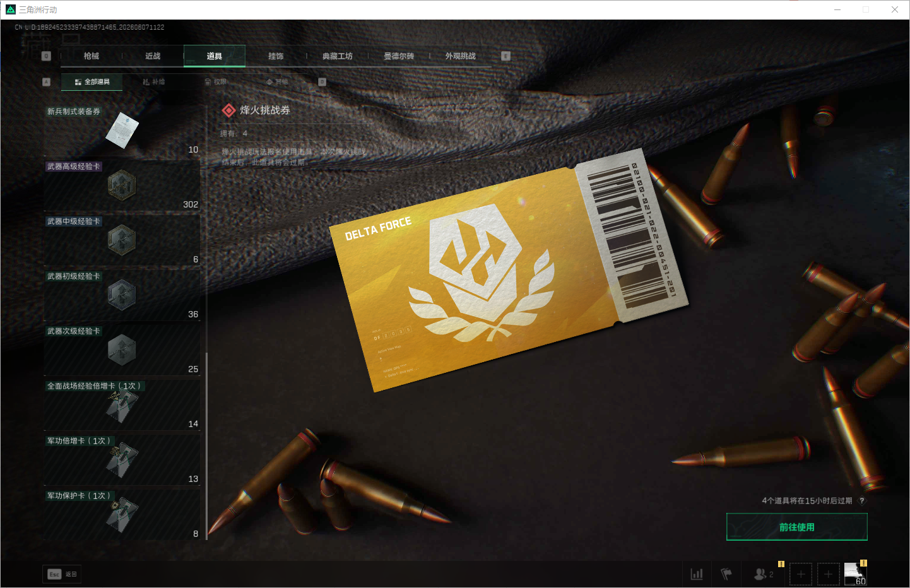
Task: Select the 权限 filter tab
Action: 216,82
